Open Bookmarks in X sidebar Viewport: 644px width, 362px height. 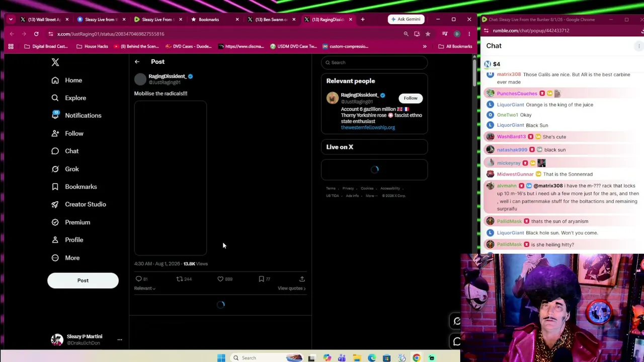pos(74,187)
